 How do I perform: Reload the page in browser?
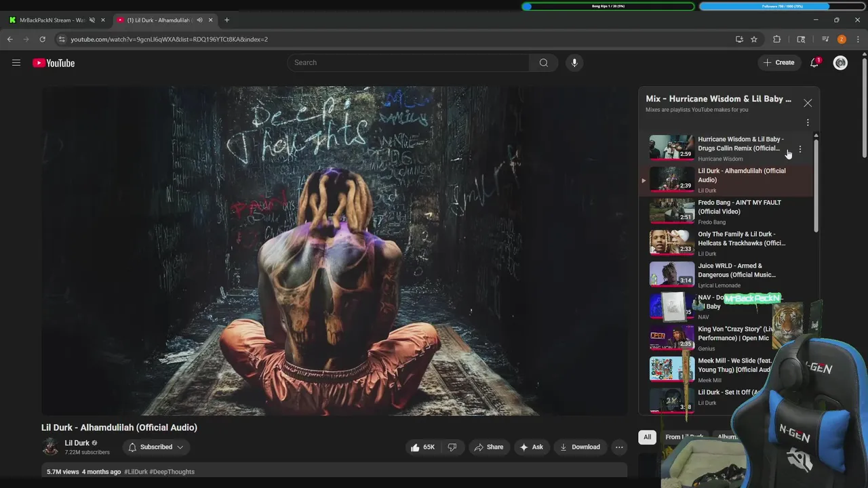click(x=42, y=39)
